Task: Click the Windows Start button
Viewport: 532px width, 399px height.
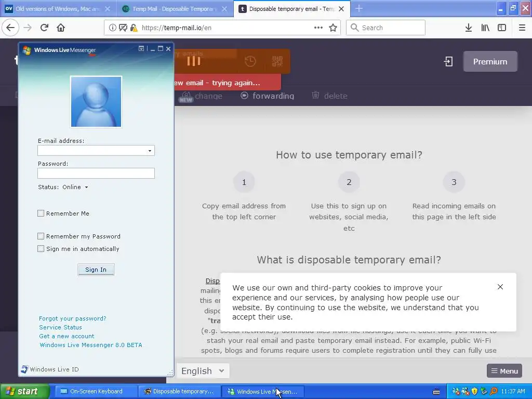Action: click(24, 392)
